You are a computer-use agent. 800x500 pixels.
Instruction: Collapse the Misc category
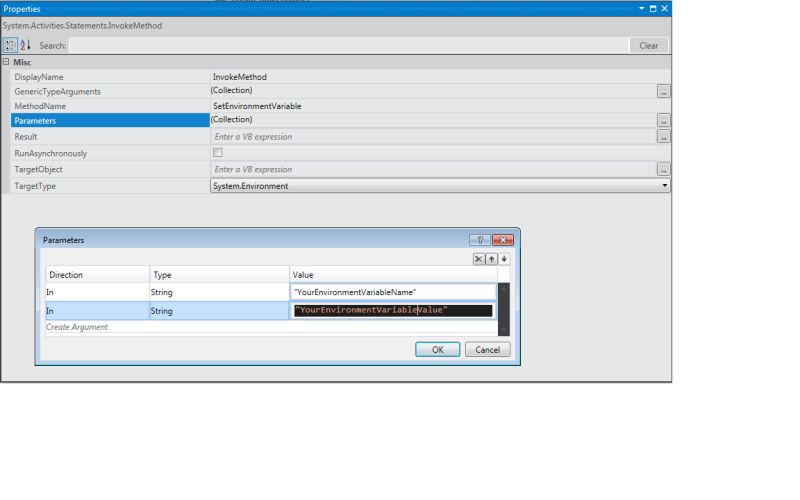[6, 62]
